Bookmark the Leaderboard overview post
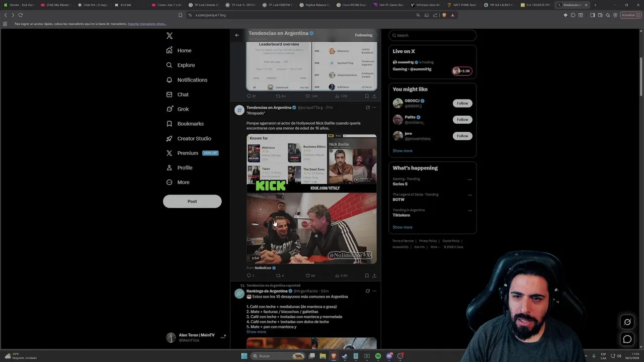The height and width of the screenshot is (362, 644). (366, 96)
